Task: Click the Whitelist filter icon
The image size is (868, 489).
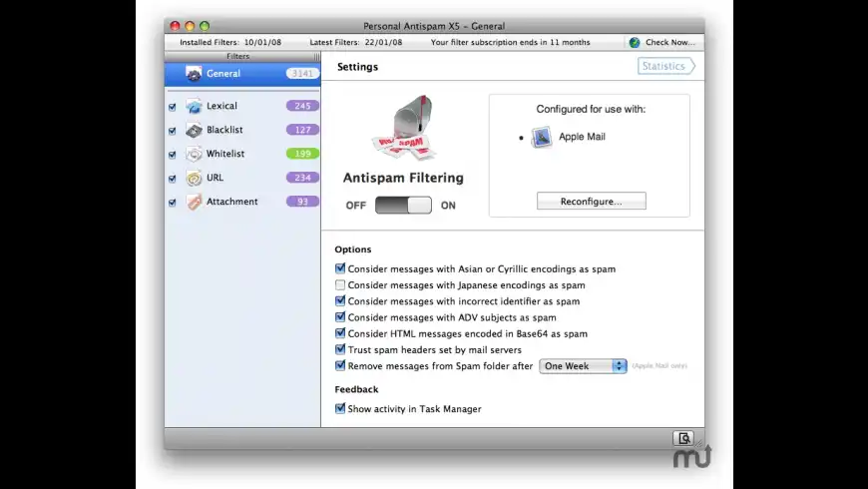Action: [x=194, y=154]
